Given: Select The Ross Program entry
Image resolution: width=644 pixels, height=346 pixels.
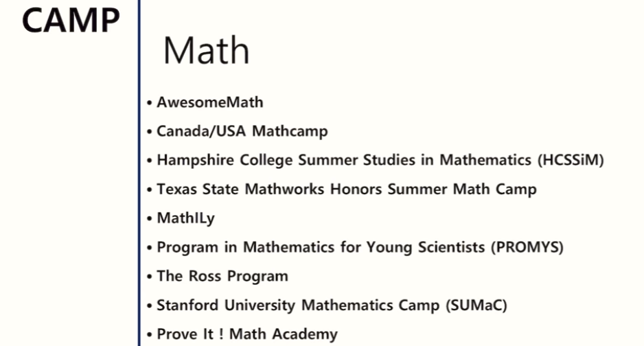Looking at the screenshot, I should point(222,276).
